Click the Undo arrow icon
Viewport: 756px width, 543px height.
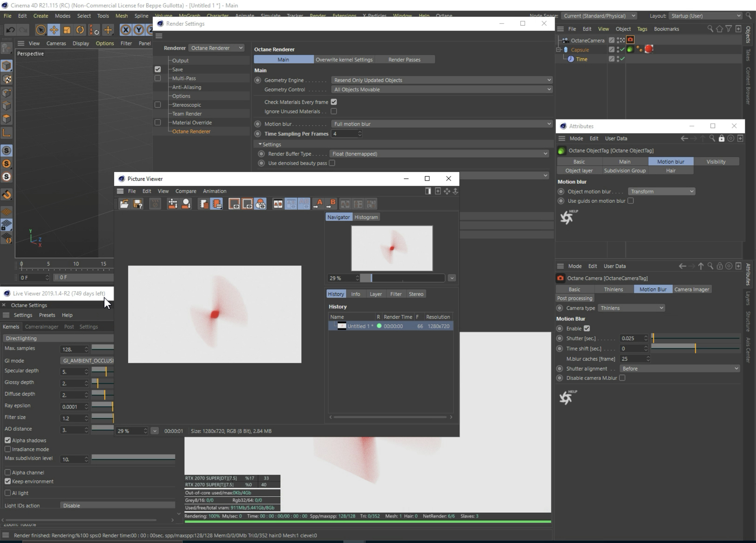click(10, 30)
